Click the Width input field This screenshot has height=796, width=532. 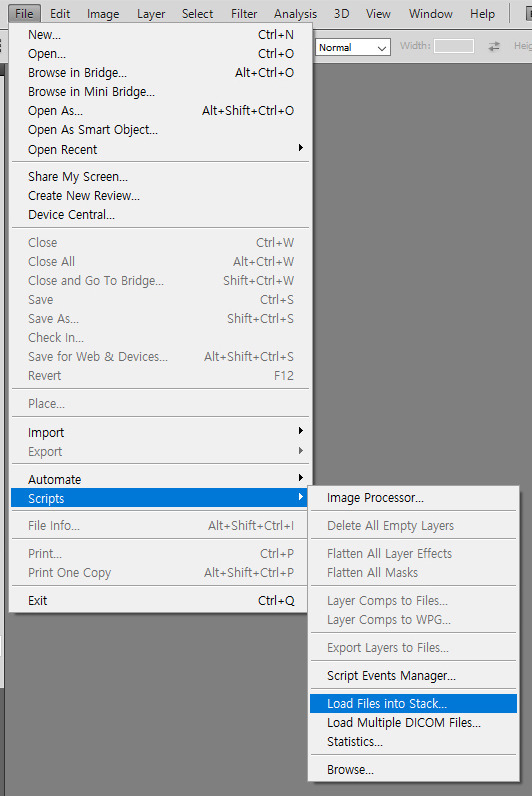pyautogui.click(x=454, y=46)
